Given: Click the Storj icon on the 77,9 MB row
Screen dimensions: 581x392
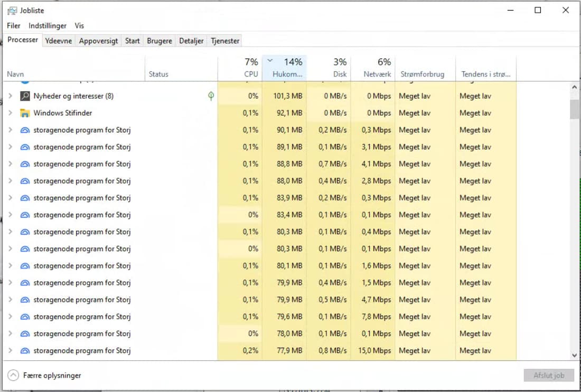Looking at the screenshot, I should (25, 351).
